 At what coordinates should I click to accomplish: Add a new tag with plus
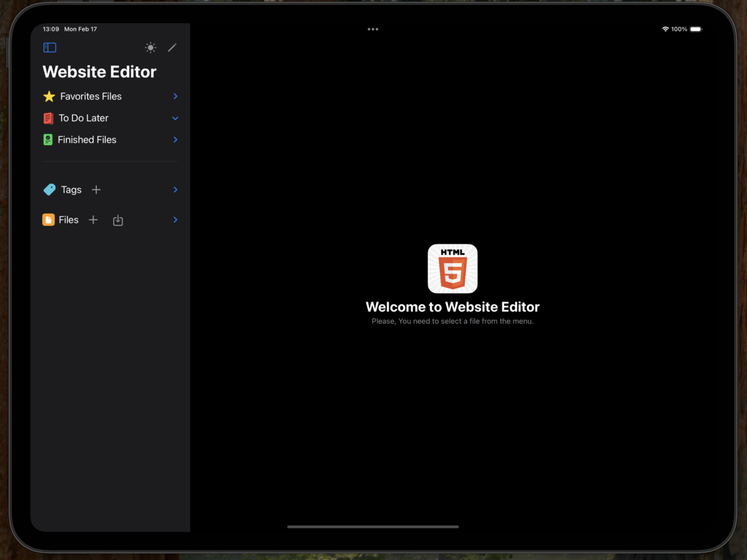[x=96, y=190]
